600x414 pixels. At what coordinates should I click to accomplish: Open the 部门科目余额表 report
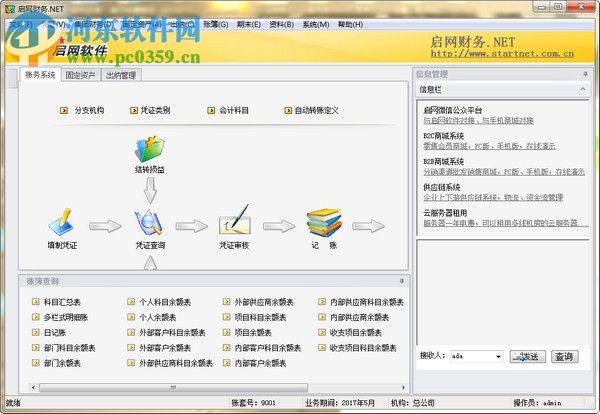coord(64,348)
